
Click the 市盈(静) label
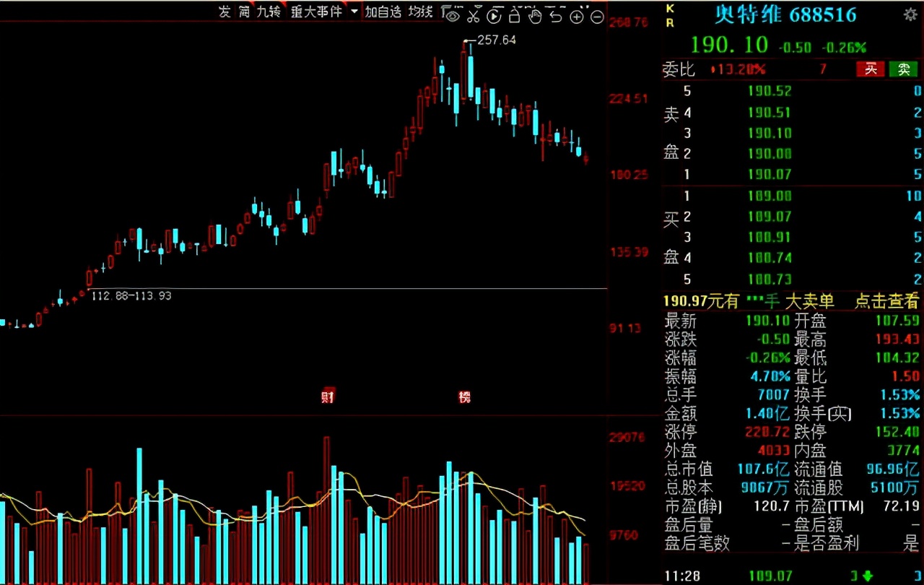point(693,506)
